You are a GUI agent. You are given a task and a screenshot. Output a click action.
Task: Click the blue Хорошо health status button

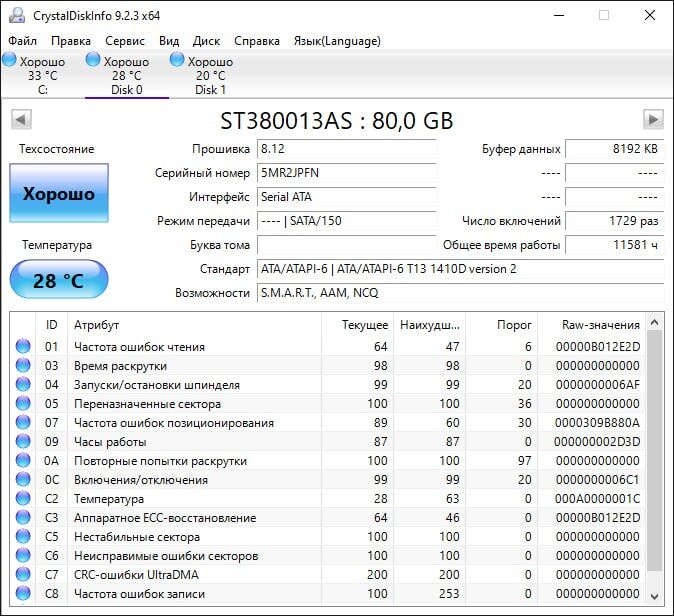59,194
